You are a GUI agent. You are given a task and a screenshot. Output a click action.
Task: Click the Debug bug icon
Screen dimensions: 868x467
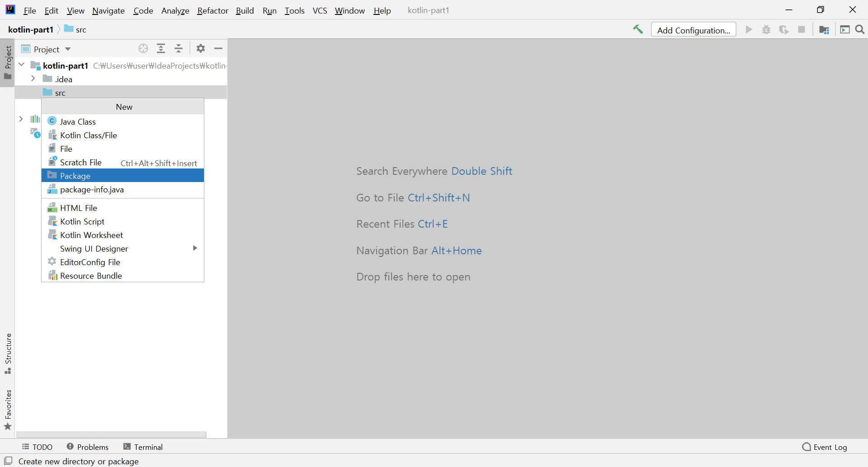point(766,30)
